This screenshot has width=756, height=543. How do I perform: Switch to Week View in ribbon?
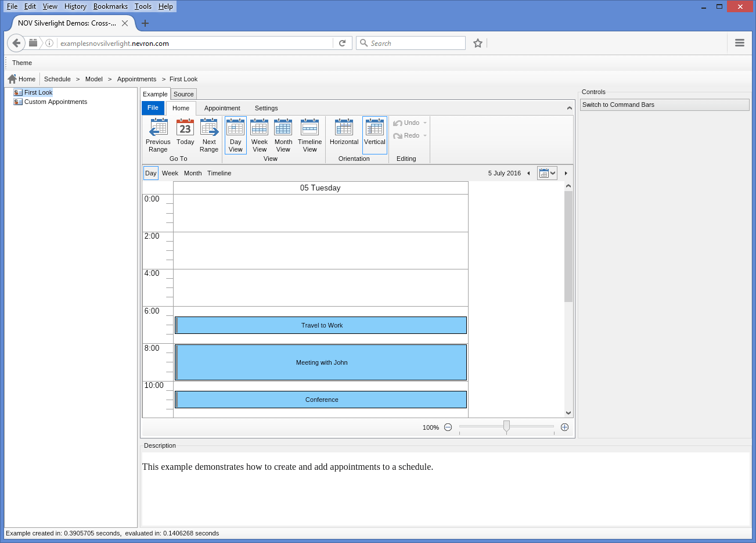(260, 135)
